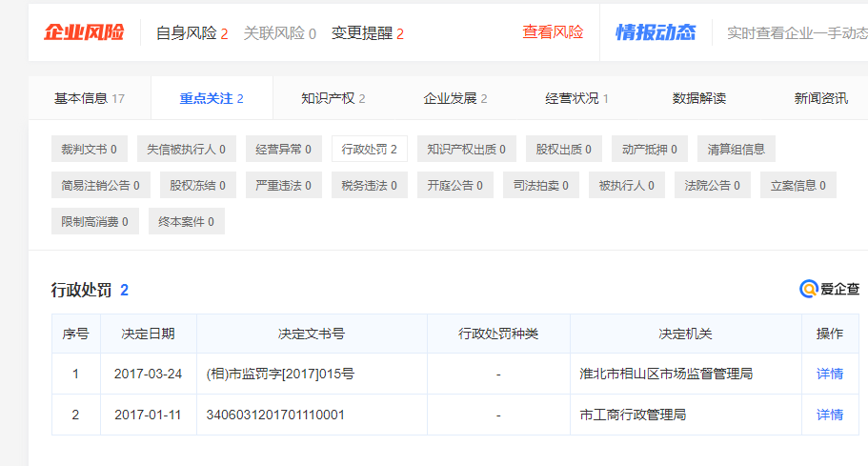The height and width of the screenshot is (466, 868).
Task: Select the 知识产权出质 0 filter
Action: click(467, 149)
